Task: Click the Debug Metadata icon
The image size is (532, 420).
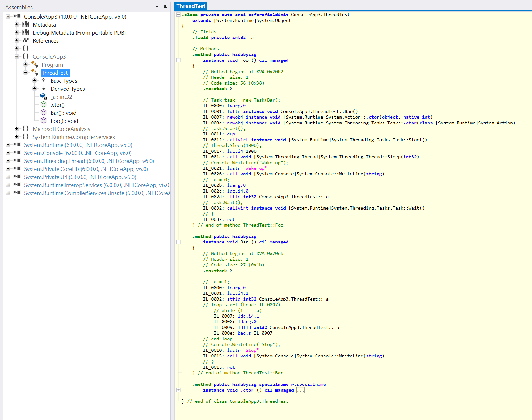Action: point(26,32)
